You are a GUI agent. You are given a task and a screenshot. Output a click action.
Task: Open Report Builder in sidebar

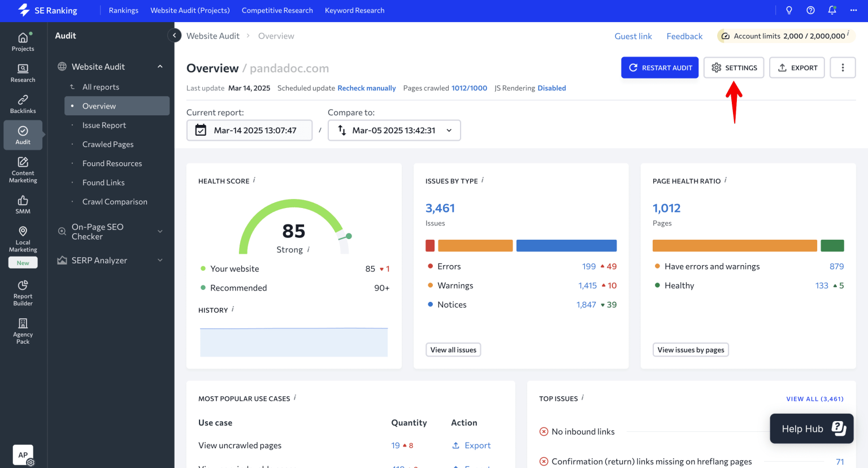click(23, 292)
